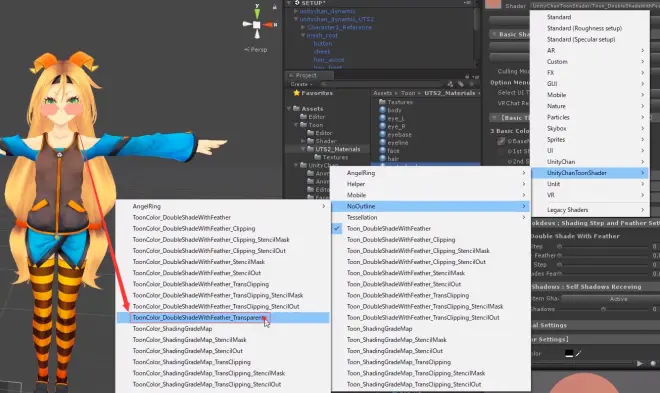
Task: Pick color with the eyedropper icon
Action: [x=579, y=353]
